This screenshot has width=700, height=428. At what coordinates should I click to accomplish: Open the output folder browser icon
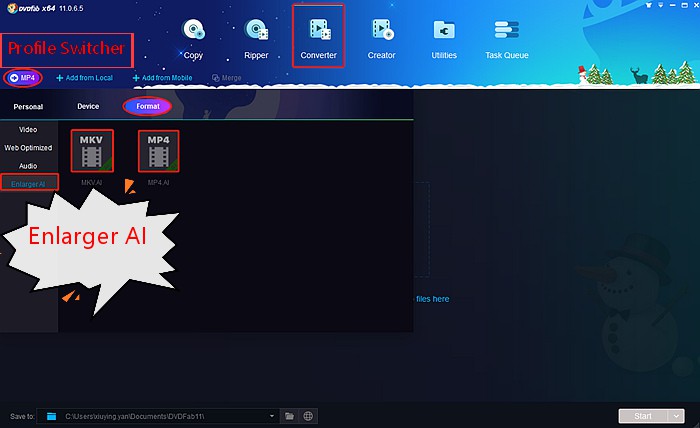(289, 416)
